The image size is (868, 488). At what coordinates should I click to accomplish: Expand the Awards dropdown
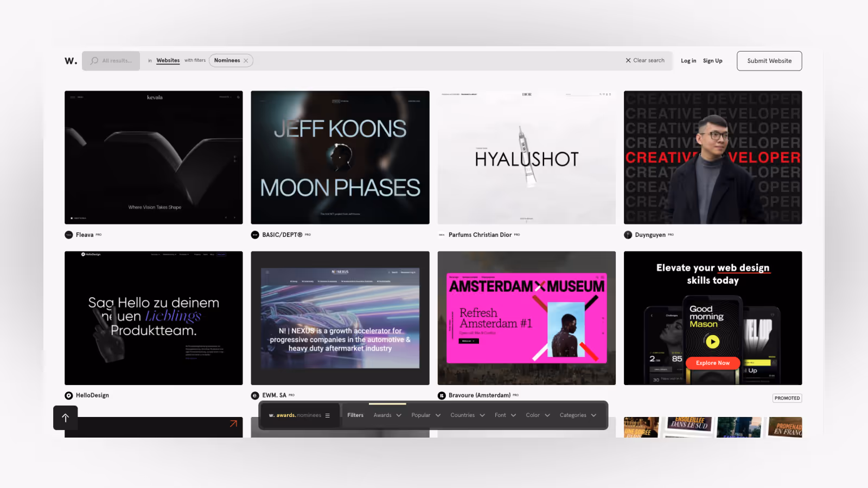pos(387,415)
